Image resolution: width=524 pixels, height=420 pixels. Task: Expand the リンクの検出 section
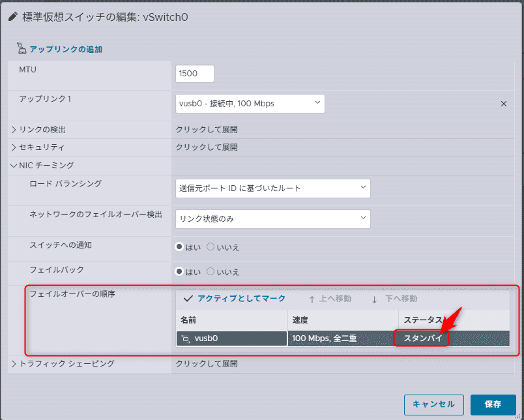[x=14, y=130]
